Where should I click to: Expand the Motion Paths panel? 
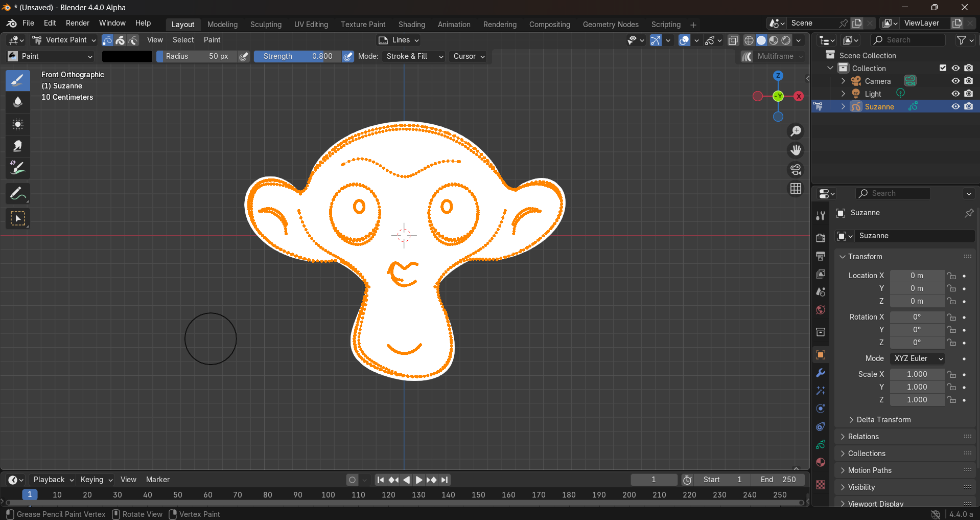[869, 470]
